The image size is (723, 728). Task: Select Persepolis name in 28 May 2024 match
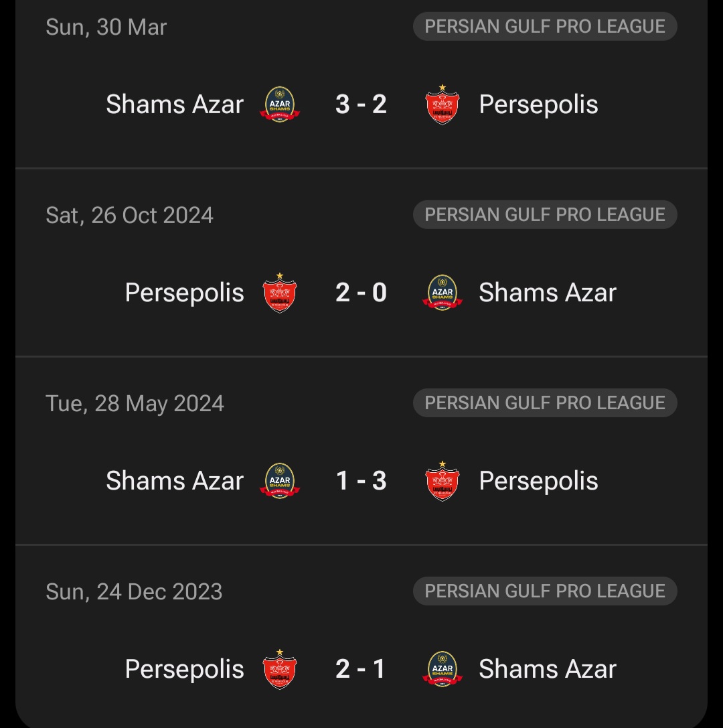(x=538, y=482)
